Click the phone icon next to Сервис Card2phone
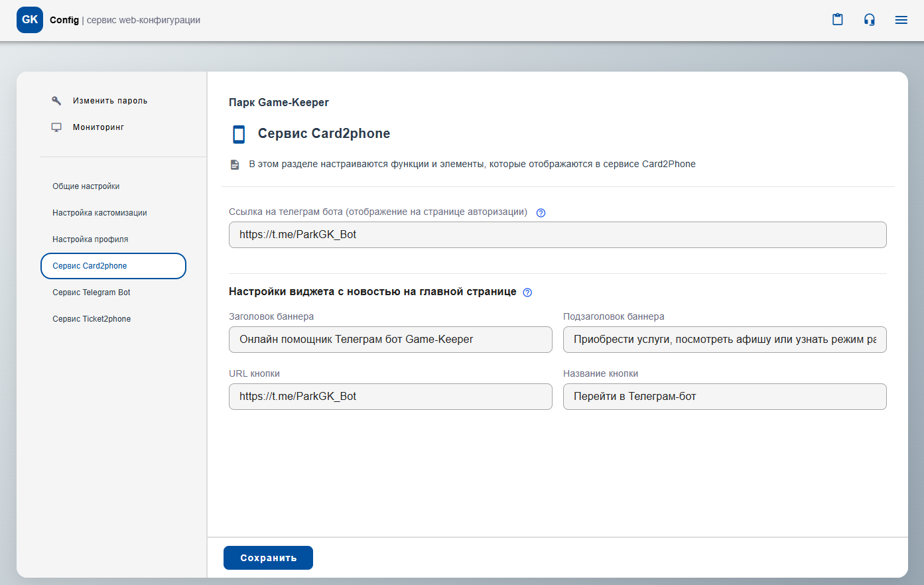This screenshot has height=585, width=924. pyautogui.click(x=239, y=135)
